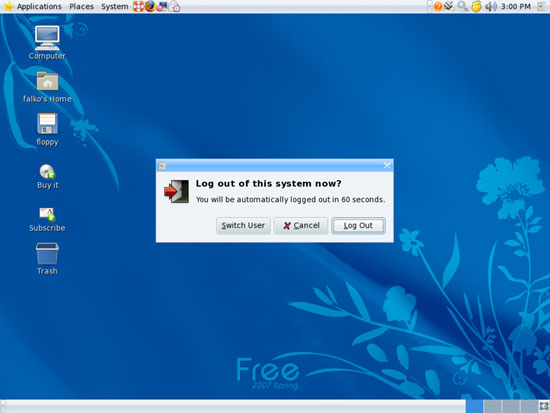
Task: Switch to the second workspace
Action: click(492, 407)
